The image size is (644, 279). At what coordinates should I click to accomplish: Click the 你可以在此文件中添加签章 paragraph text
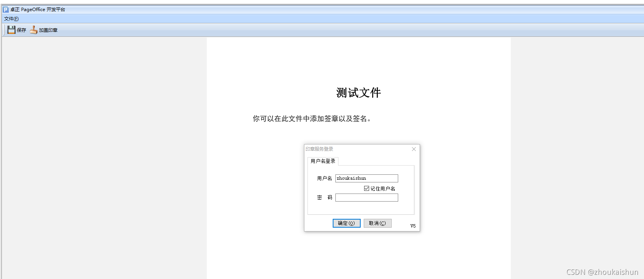[312, 119]
